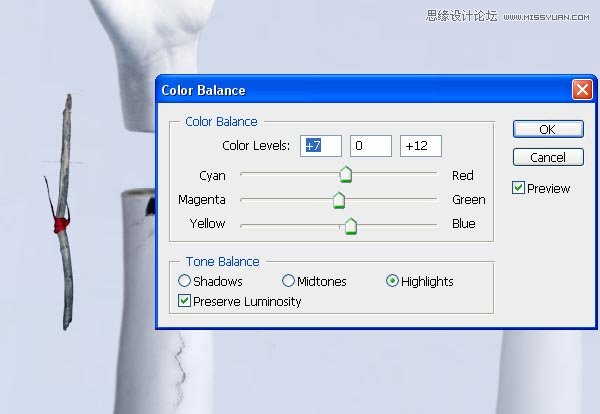Close the Color Balance dialog

tap(582, 90)
